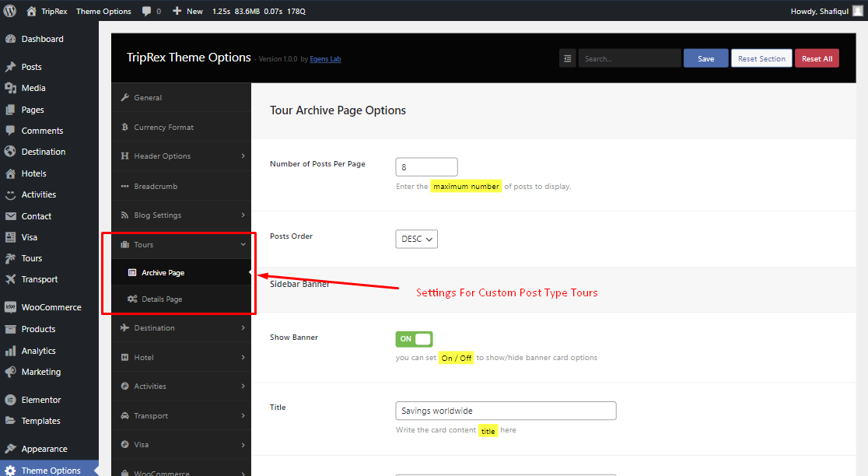
Task: Click the Elementor icon
Action: coord(11,400)
